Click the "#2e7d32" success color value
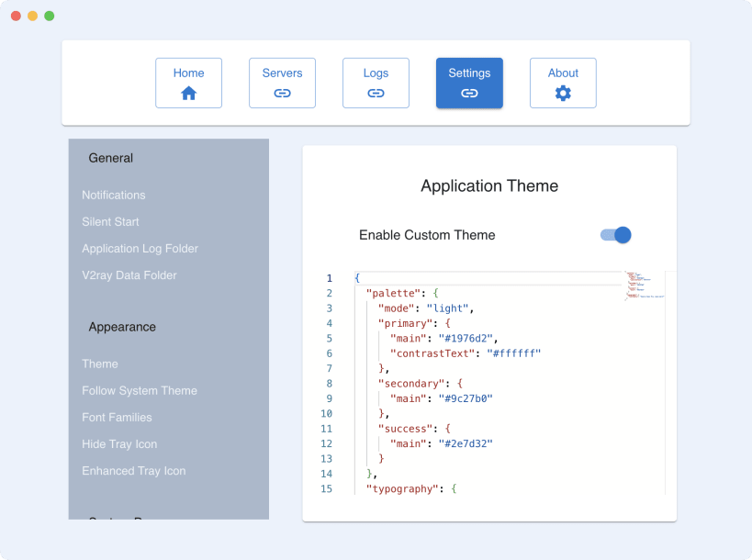This screenshot has height=560, width=752. tap(466, 443)
